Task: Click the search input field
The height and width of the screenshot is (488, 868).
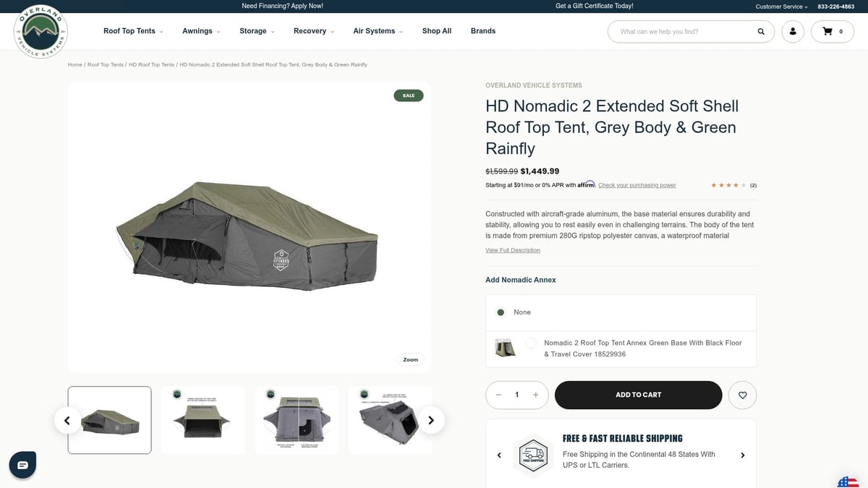Action: coord(684,32)
